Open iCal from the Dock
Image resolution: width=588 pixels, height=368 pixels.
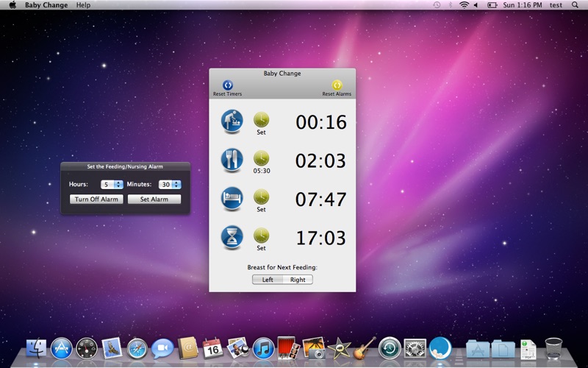pyautogui.click(x=212, y=348)
